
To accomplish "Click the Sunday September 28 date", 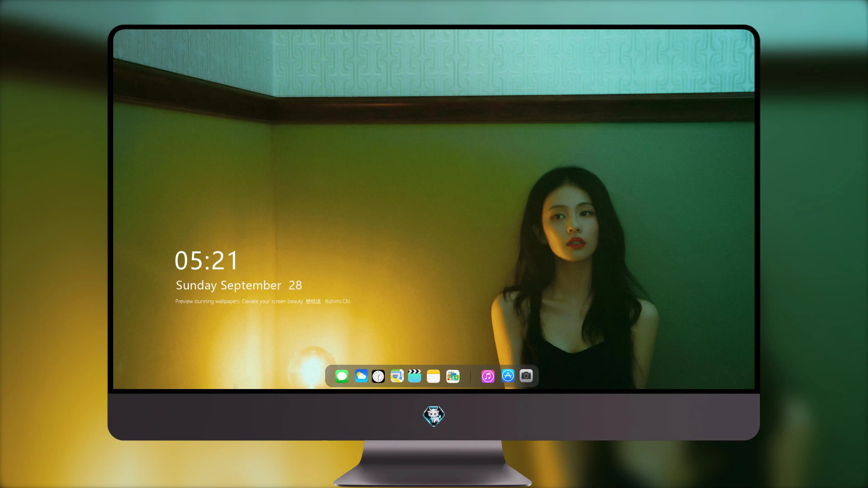I will (239, 285).
